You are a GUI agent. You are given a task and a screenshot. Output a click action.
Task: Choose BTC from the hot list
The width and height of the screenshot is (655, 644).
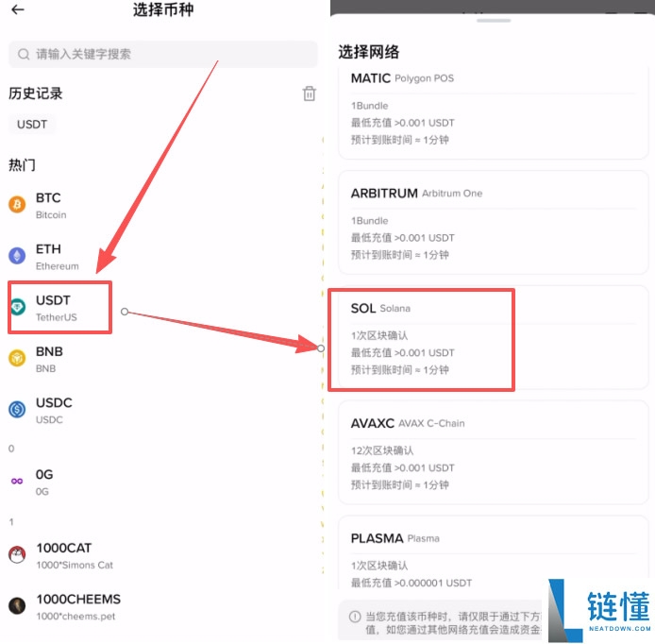point(163,205)
